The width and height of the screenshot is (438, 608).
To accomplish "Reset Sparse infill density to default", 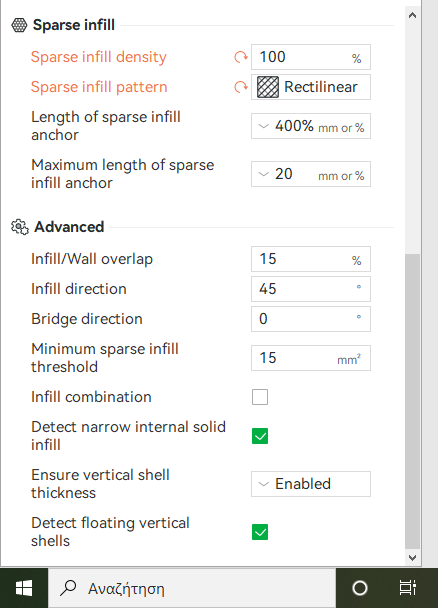I will pyautogui.click(x=241, y=57).
